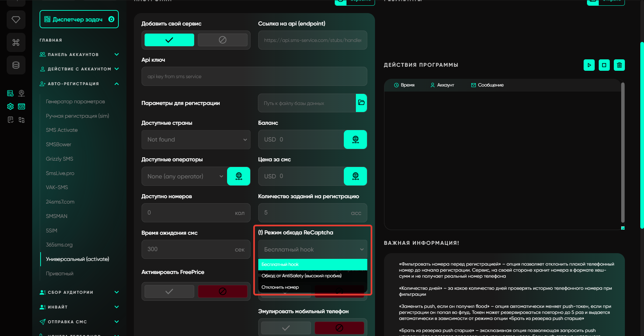
Task: Clear program actions with trash icon
Action: [619, 65]
